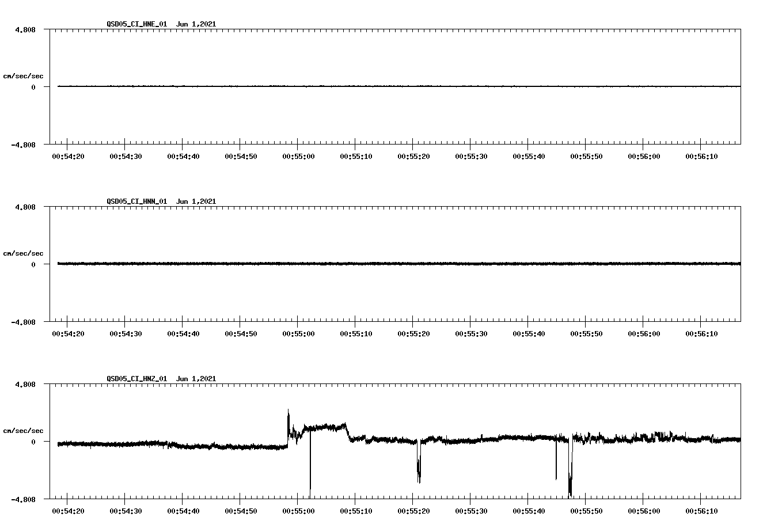Click the 00:55:50 time label under HNN plot
782x532 pixels.
(x=586, y=334)
